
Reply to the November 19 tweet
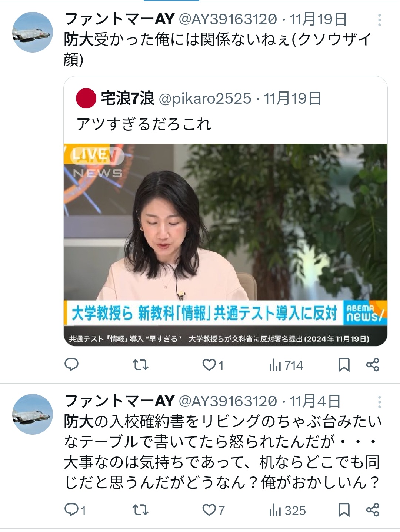pyautogui.click(x=71, y=365)
